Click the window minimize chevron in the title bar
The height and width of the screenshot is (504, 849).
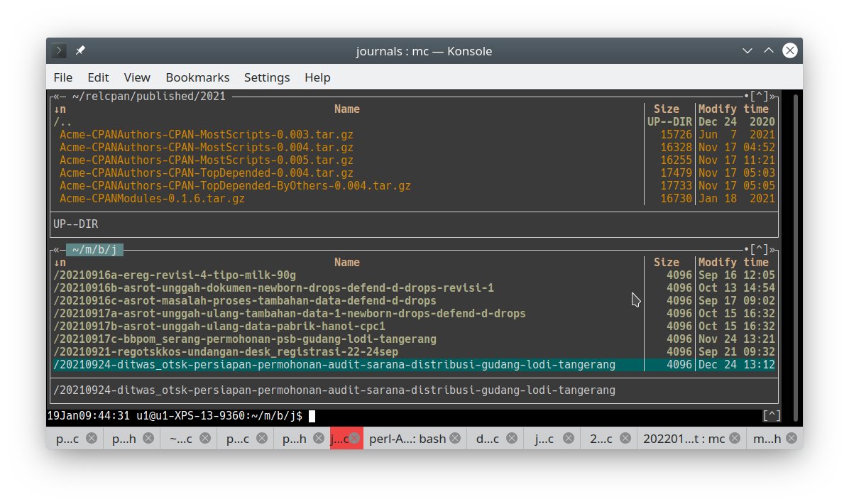pos(747,51)
